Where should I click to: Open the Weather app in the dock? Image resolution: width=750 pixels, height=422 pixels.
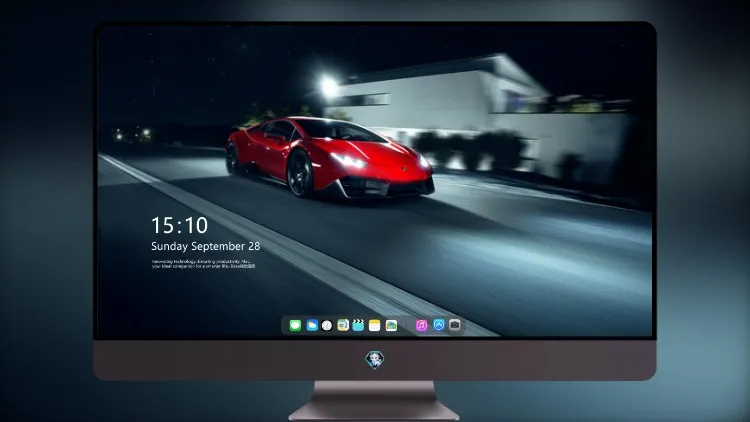312,325
